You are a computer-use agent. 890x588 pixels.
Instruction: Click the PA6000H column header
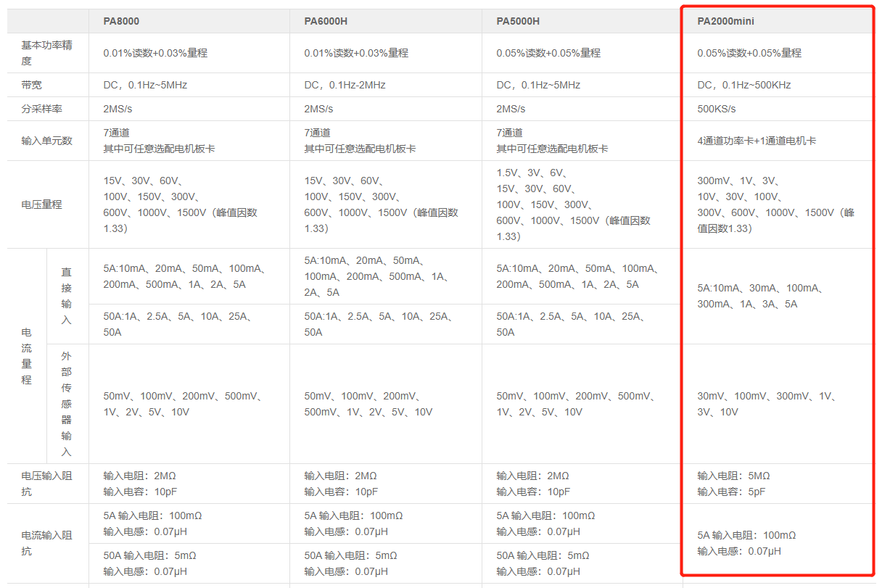click(326, 21)
